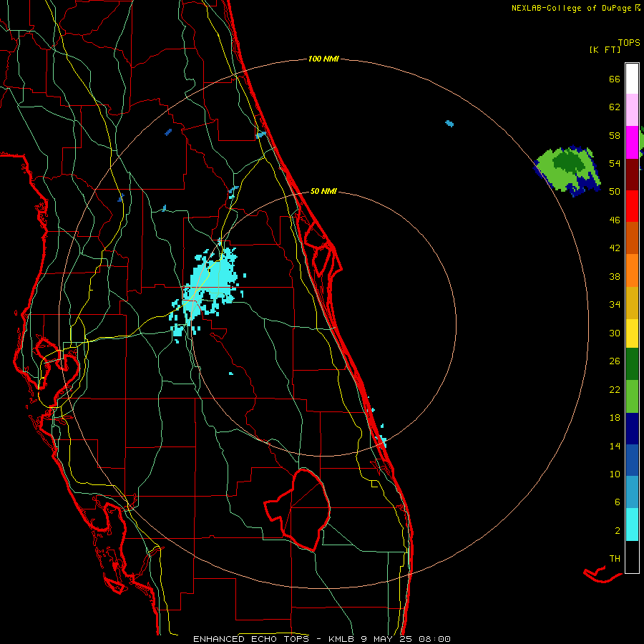Click legend value 42

coord(615,248)
